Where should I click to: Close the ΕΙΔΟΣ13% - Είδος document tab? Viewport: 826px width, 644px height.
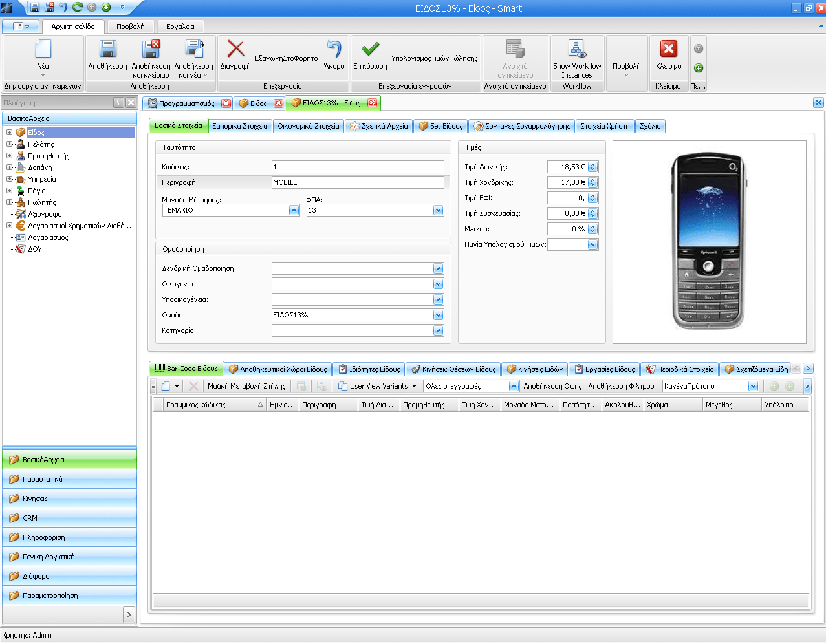[x=372, y=103]
